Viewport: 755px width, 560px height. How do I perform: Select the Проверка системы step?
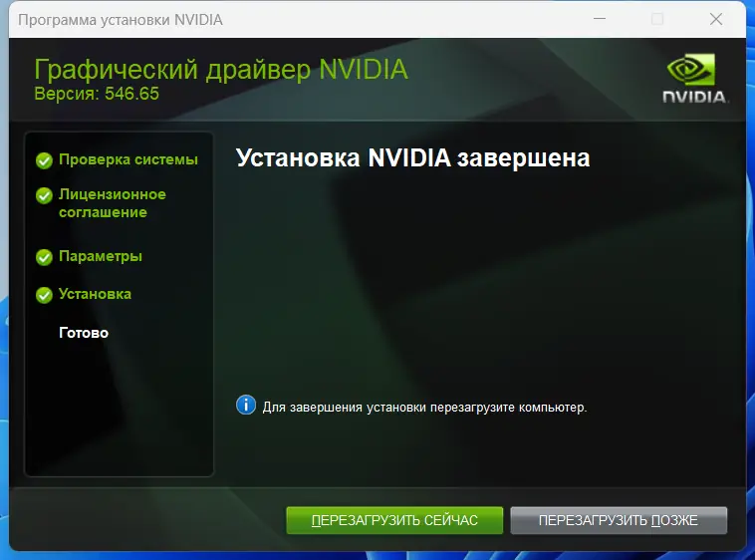(128, 159)
